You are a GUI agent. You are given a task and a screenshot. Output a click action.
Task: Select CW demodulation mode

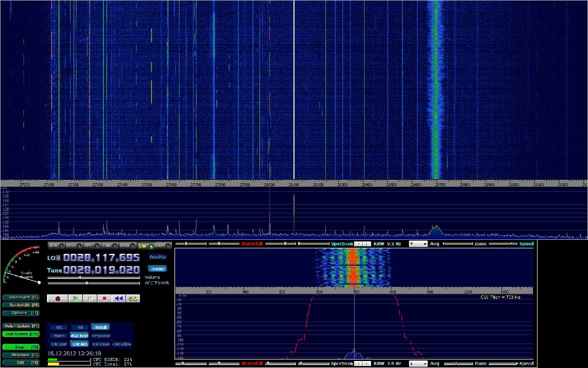145,246
